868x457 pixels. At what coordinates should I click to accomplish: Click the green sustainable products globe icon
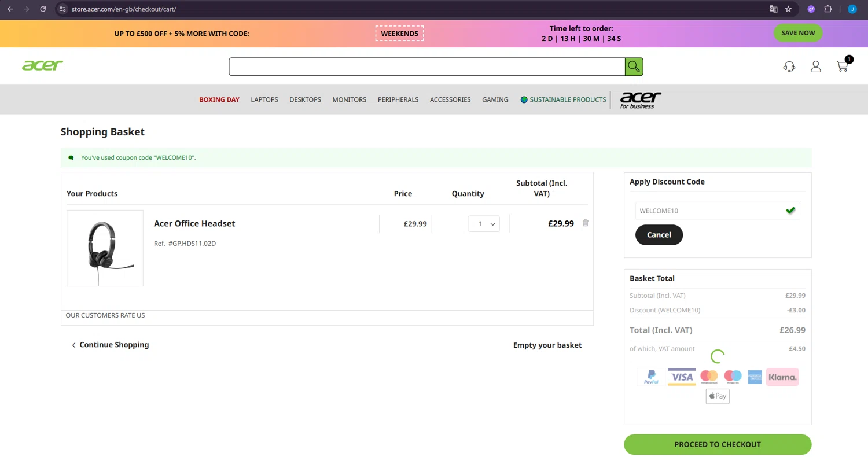(524, 99)
